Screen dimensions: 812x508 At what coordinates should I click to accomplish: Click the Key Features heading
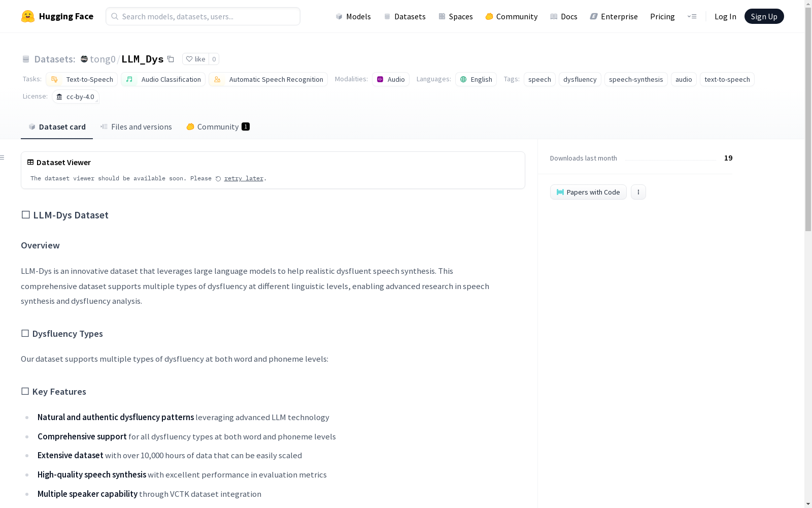click(54, 392)
